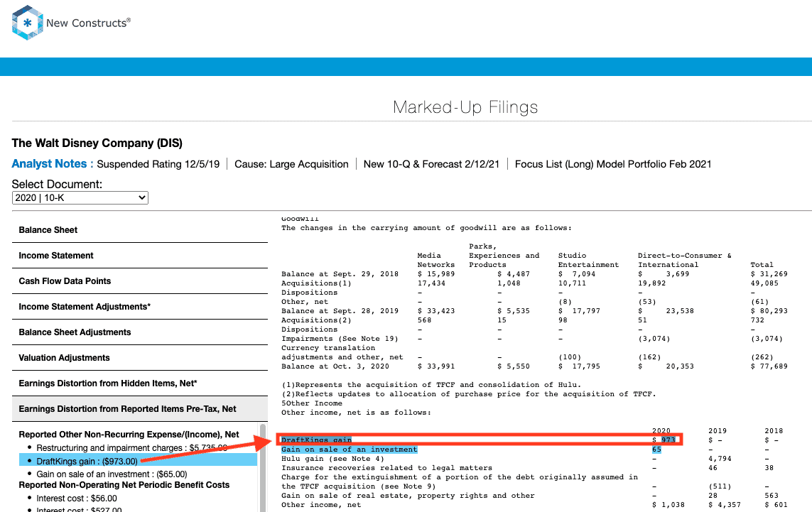
Task: Click 'Impairments (See Note 19)' row label
Action: click(340, 339)
